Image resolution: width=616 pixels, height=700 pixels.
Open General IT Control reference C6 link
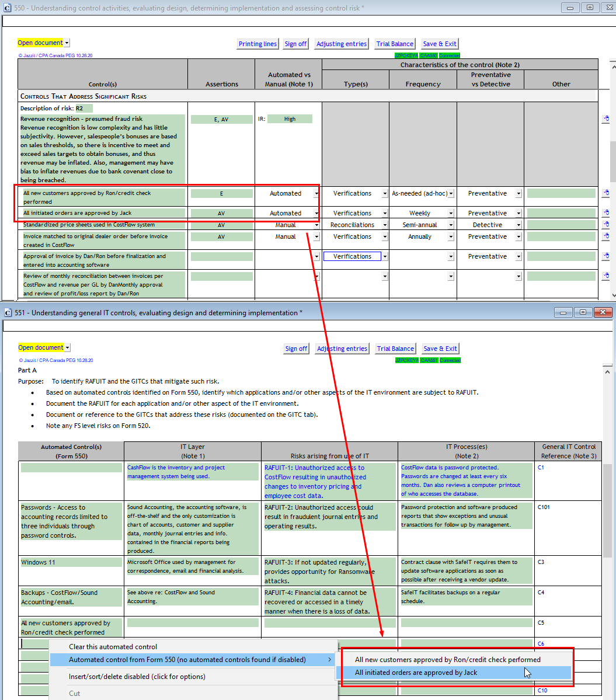click(541, 644)
